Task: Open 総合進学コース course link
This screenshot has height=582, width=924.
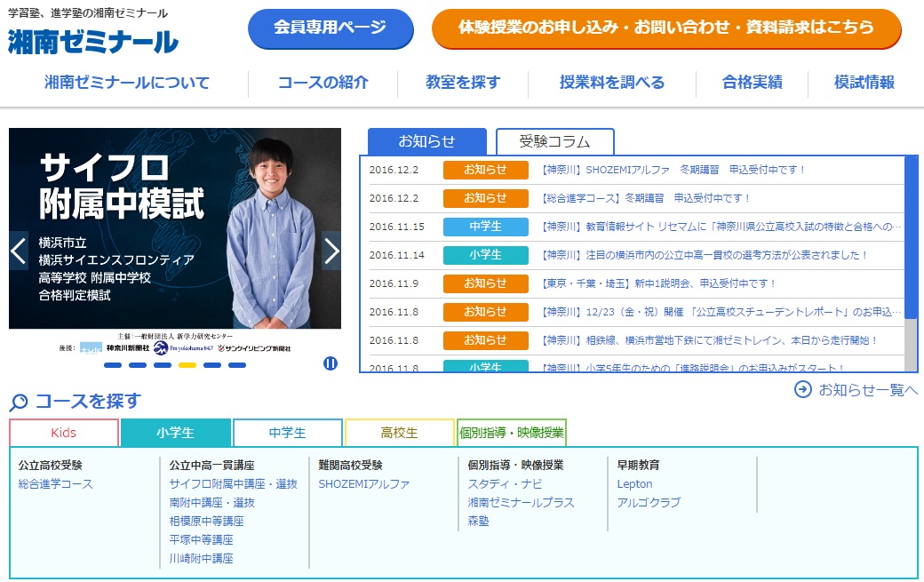Action: (x=55, y=484)
